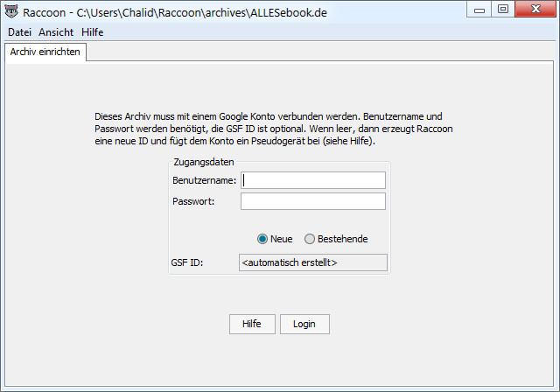Click the window title bar path text

click(x=202, y=13)
